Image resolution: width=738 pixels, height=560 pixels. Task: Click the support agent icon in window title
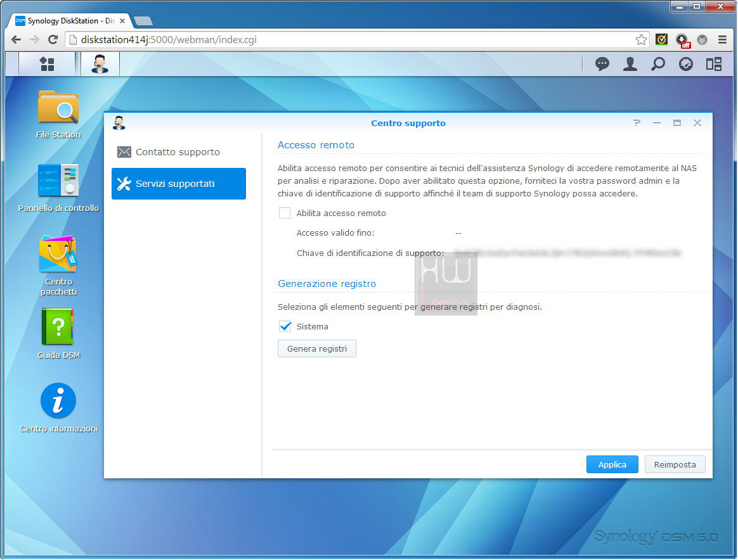point(119,123)
